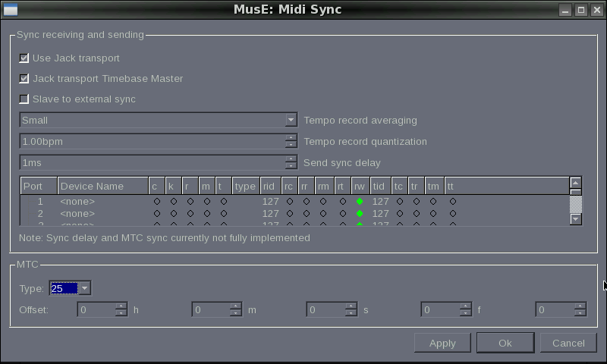Increase tempo record quantization value
The width and height of the screenshot is (607, 364).
(291, 138)
